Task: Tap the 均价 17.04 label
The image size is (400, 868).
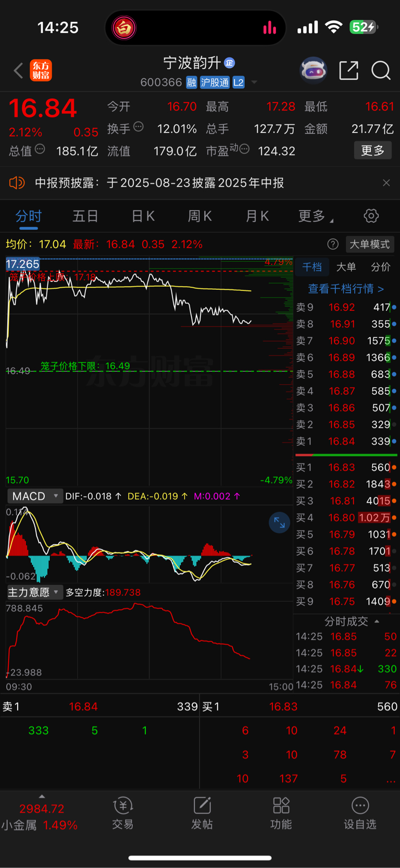Action: pos(36,244)
